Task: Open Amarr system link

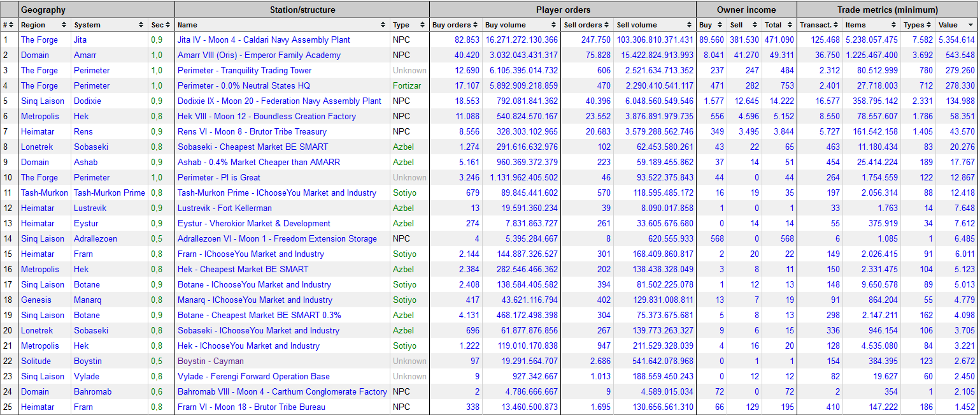Action: coord(85,55)
